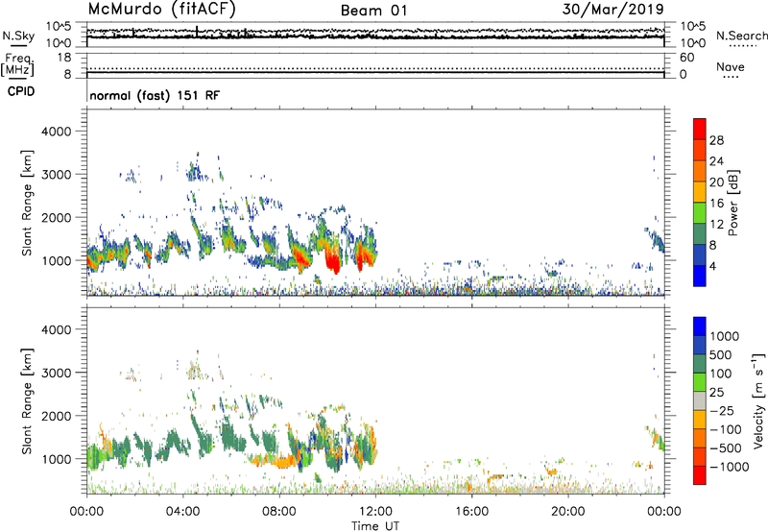Click the frequency axis value 18
The image size is (768, 532).
[64, 58]
